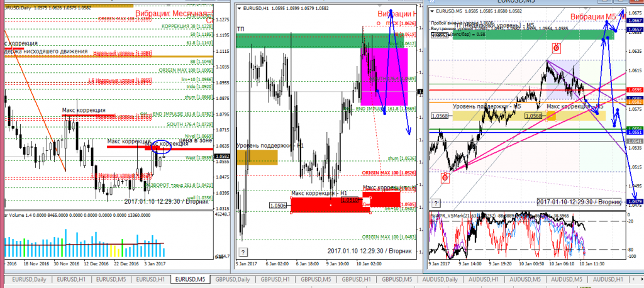This screenshot has width=644, height=288.
Task: Expand arrow beside EURUSD,H1 chart title
Action: (240, 8)
